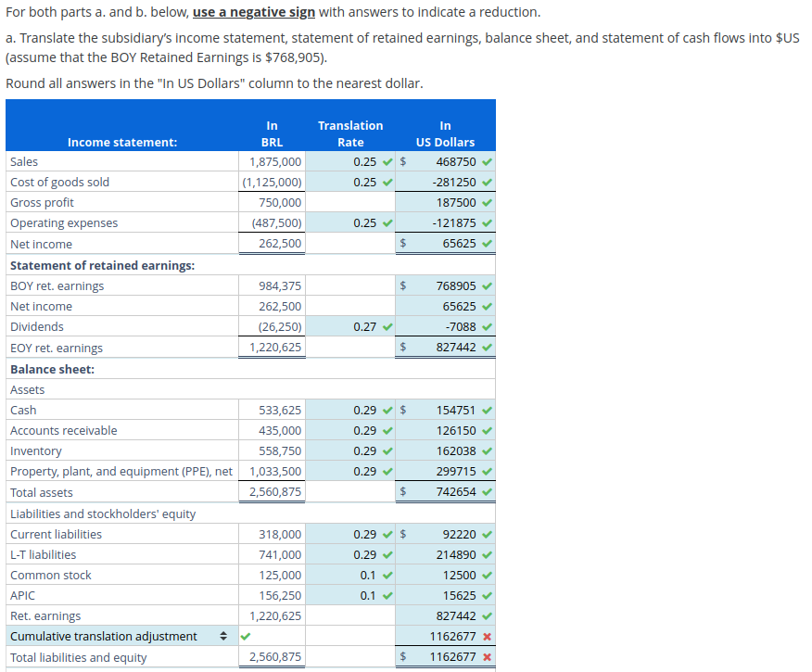Click the checkmark beside Inventory rate 0.29

coord(387,450)
